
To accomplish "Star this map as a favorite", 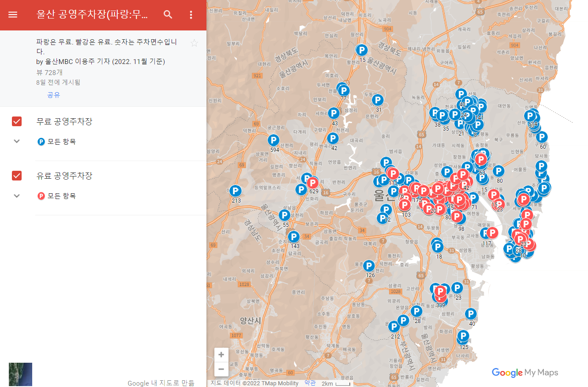I will (x=194, y=43).
